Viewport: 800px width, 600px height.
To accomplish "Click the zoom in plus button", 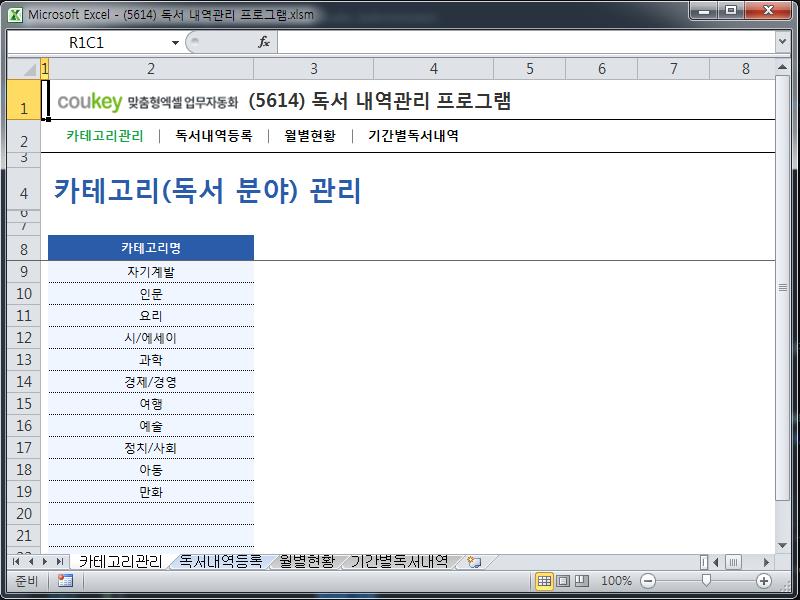I will (x=764, y=581).
